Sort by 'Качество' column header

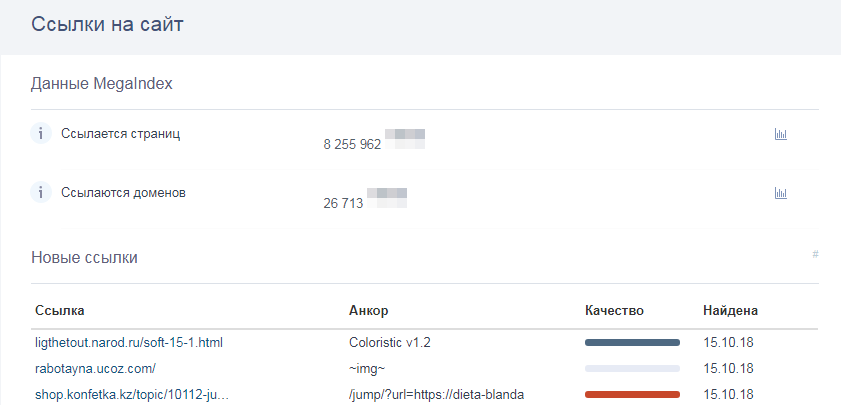point(614,311)
